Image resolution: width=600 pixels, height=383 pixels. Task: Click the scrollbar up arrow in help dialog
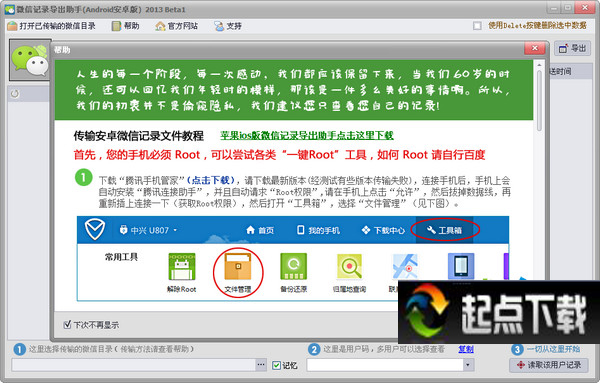(x=539, y=65)
